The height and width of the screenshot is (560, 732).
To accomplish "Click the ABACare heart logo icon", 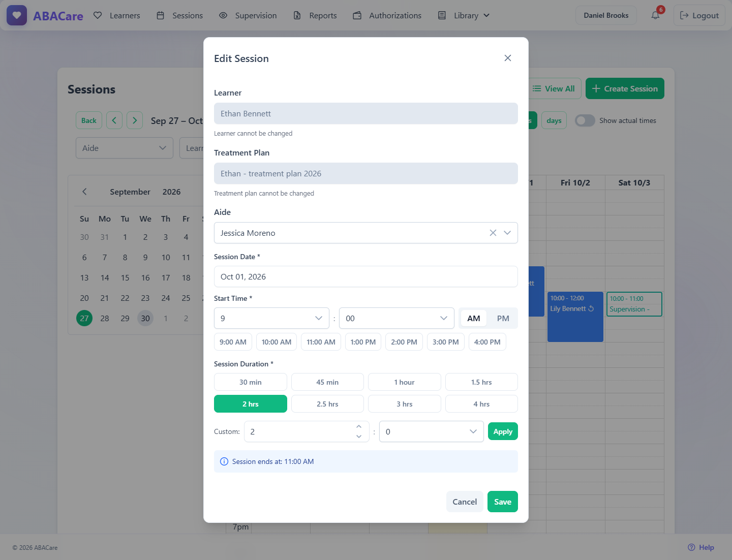I will (17, 15).
